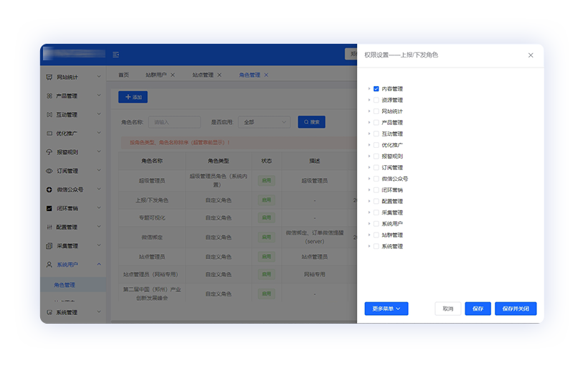Expand the 系统管理 sidebar chevron

click(x=99, y=312)
